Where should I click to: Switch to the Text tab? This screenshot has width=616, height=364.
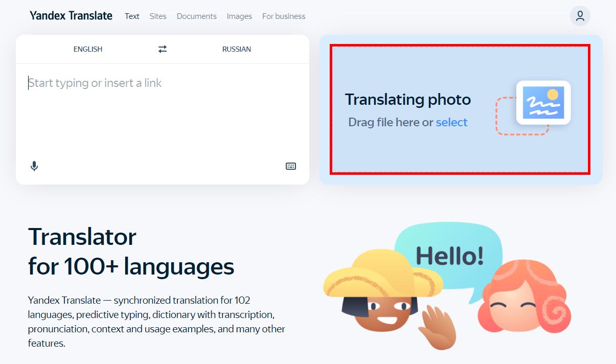pos(132,16)
